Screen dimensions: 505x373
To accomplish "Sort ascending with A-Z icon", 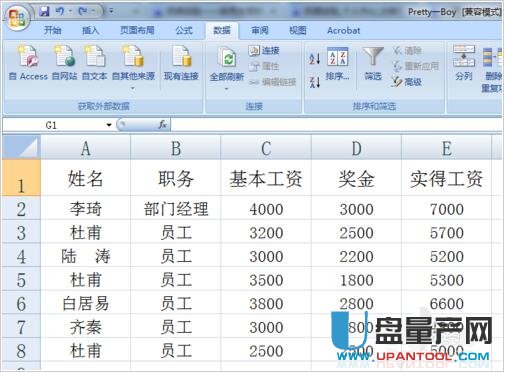I will coord(314,59).
